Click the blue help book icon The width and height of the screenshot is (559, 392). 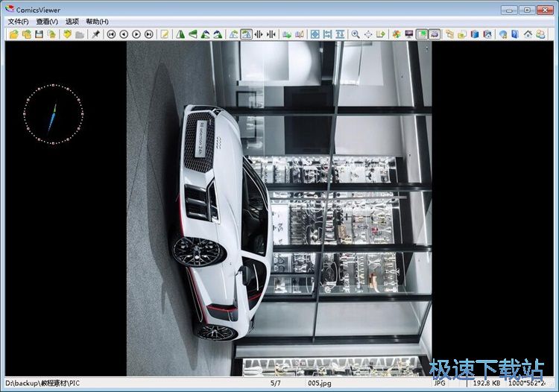(515, 34)
